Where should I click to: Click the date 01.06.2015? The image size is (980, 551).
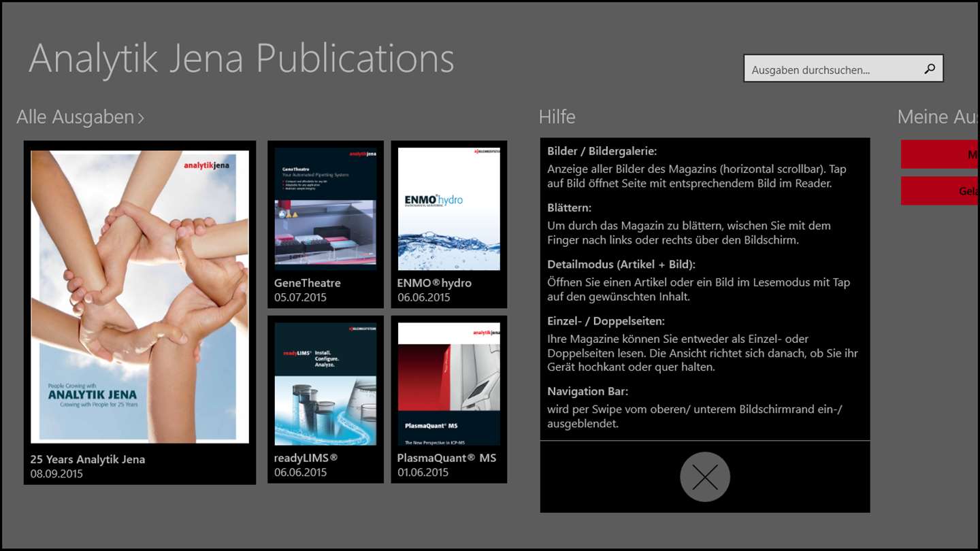point(423,472)
